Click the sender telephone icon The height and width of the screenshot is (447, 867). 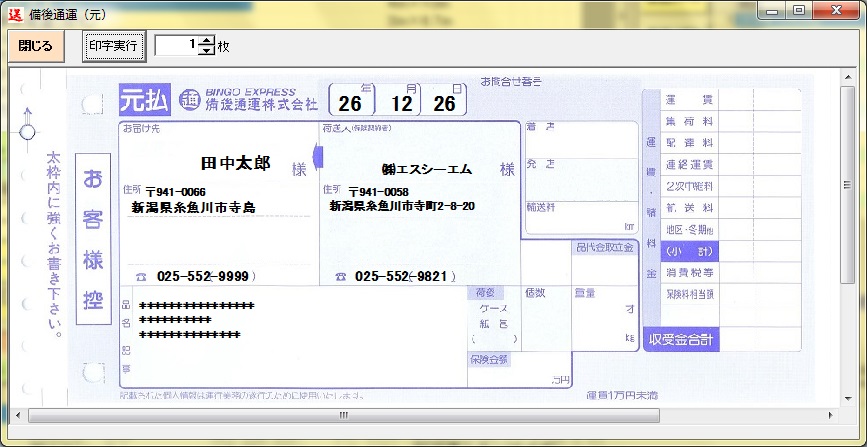click(341, 277)
